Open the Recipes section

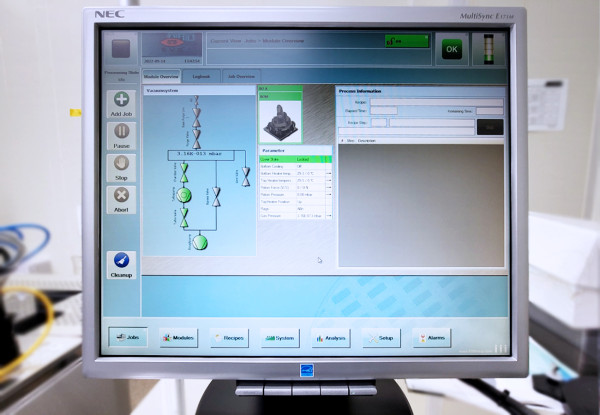click(229, 338)
